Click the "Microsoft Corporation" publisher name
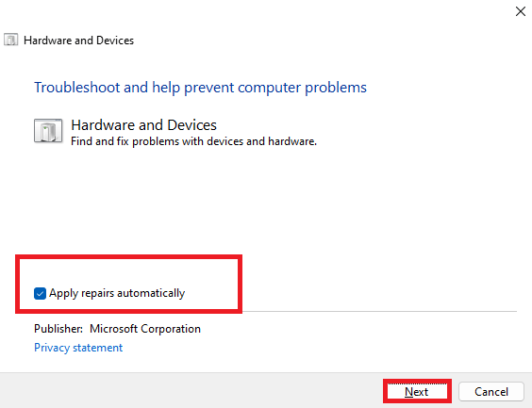Viewport: 532px width, 408px height. [145, 329]
